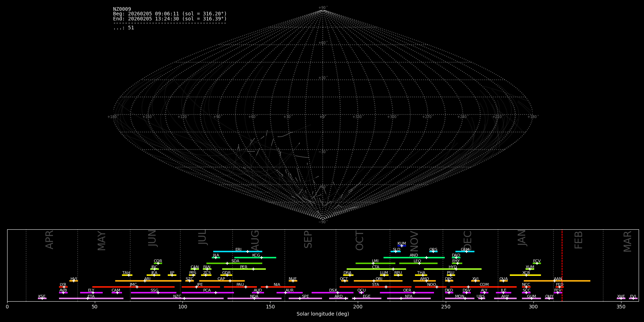Click the FEV shower label
This screenshot has height=322, width=644.
coord(558,291)
